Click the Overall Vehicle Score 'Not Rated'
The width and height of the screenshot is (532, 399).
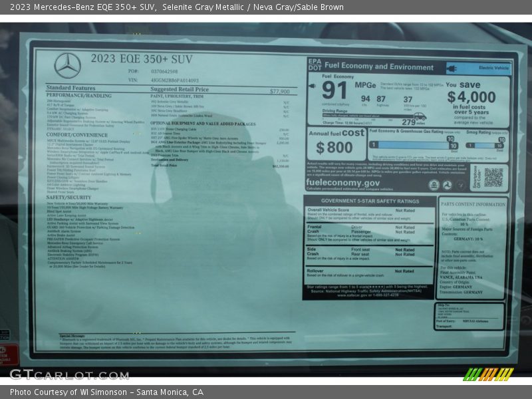405,211
